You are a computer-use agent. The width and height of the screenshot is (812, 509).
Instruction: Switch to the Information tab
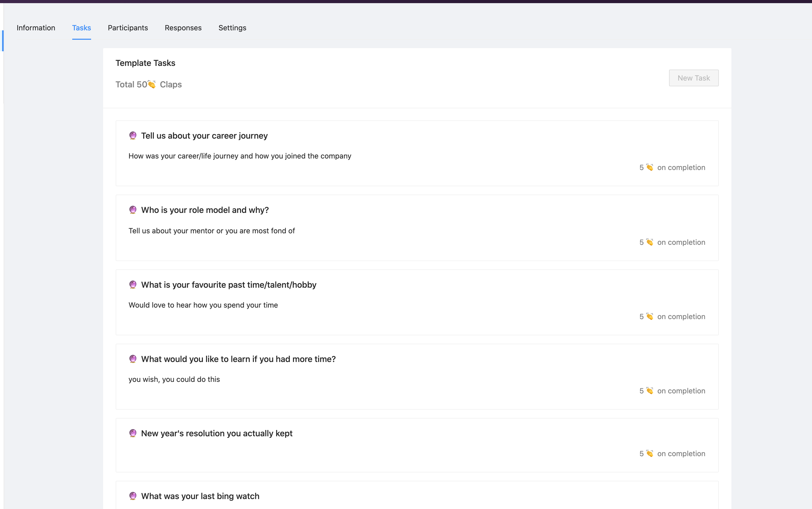coord(36,28)
